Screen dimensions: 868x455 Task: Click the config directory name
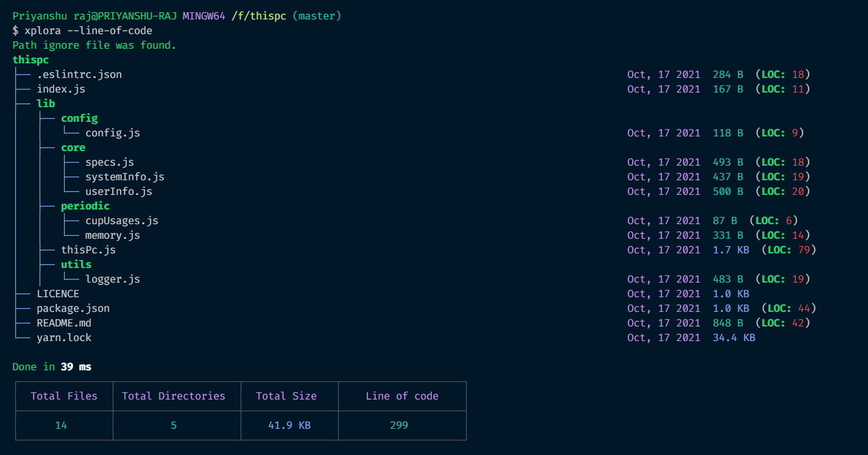pos(79,118)
